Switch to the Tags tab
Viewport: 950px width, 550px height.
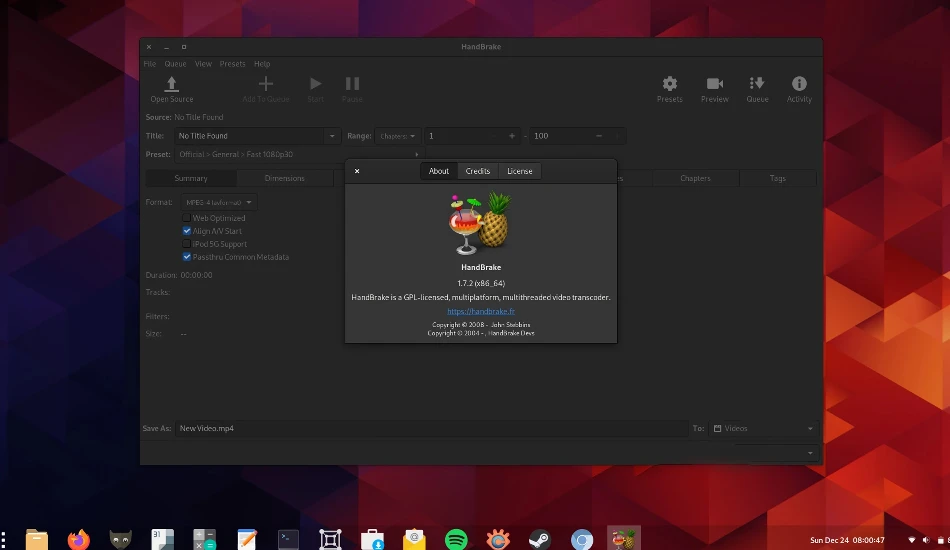pyautogui.click(x=777, y=178)
